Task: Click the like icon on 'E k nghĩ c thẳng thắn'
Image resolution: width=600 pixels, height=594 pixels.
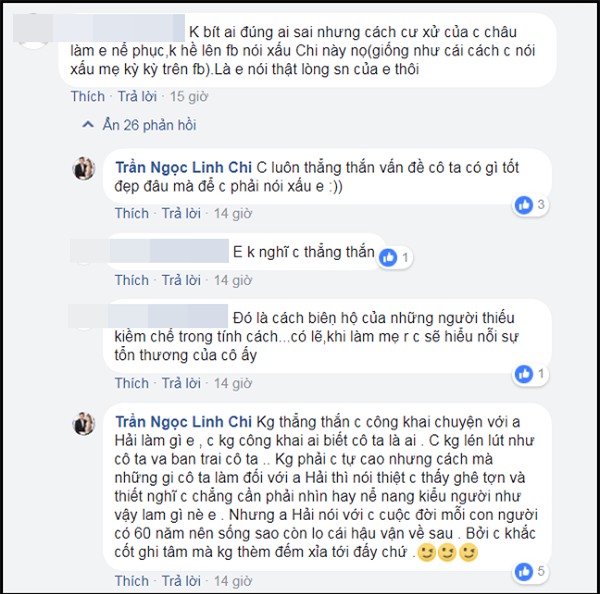Action: (388, 258)
